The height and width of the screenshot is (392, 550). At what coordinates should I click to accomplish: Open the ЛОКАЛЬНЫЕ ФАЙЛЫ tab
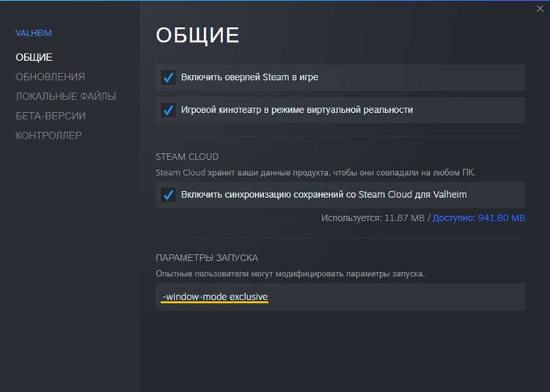(x=65, y=96)
